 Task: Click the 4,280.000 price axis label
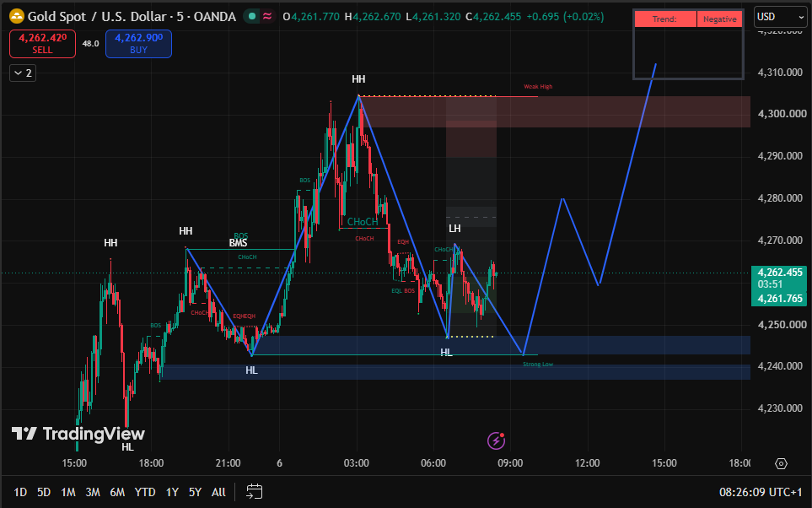point(782,198)
